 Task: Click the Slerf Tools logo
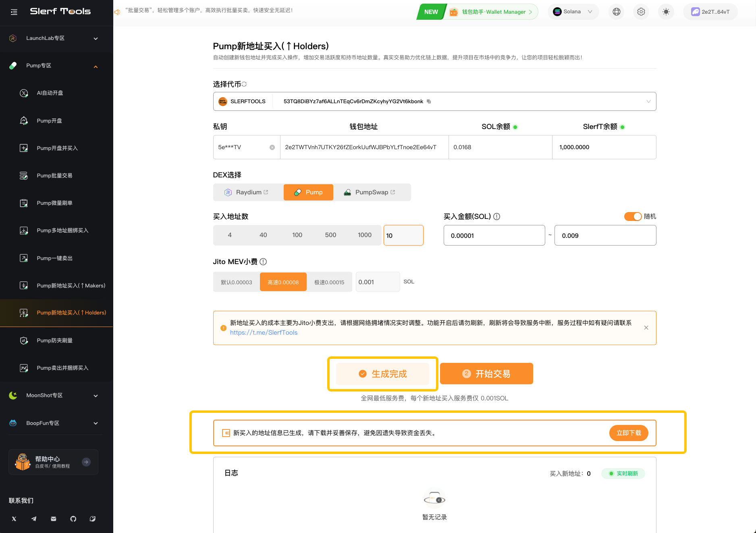click(x=60, y=11)
